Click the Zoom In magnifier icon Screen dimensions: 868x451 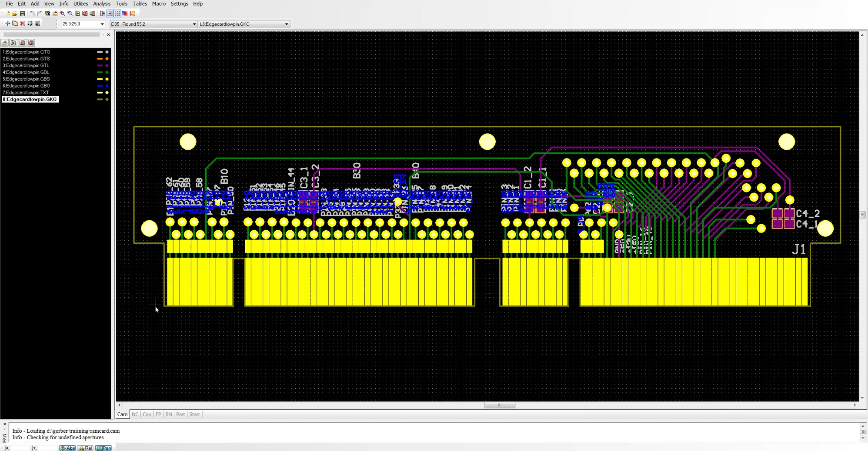tap(62, 13)
